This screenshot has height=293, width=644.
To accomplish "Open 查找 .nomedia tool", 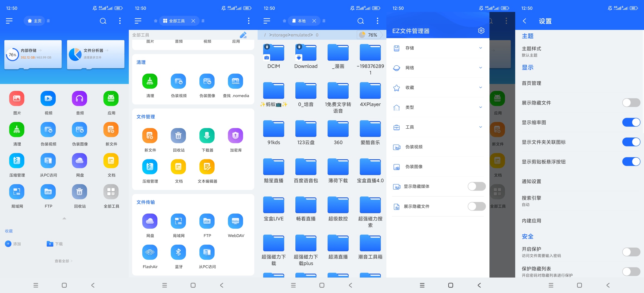I will point(236,81).
